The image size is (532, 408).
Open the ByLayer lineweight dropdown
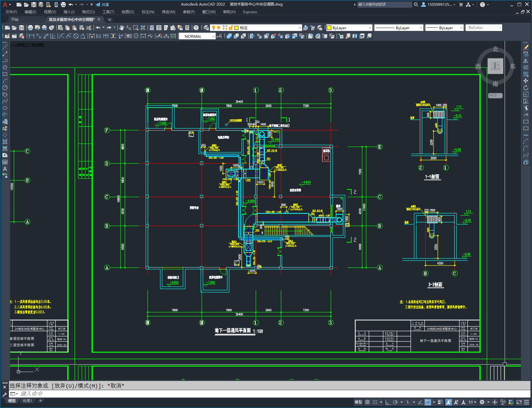click(x=461, y=28)
